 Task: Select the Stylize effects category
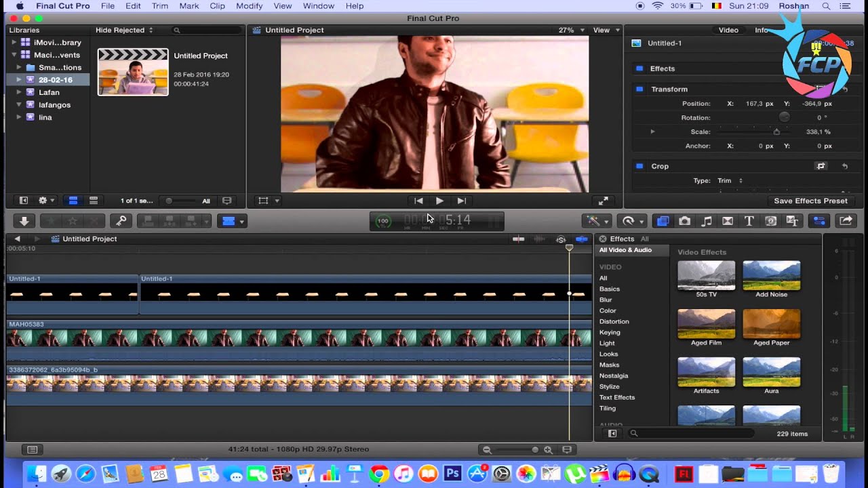[x=609, y=386]
